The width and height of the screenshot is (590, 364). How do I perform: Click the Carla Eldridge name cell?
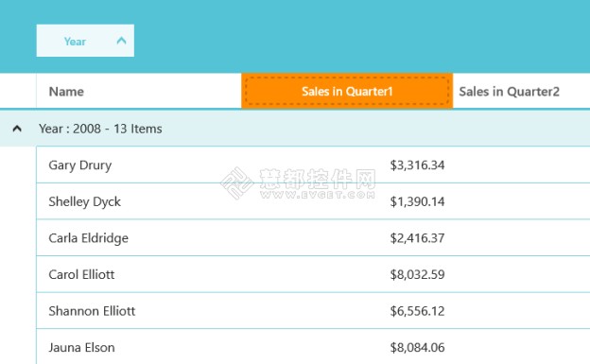click(139, 238)
